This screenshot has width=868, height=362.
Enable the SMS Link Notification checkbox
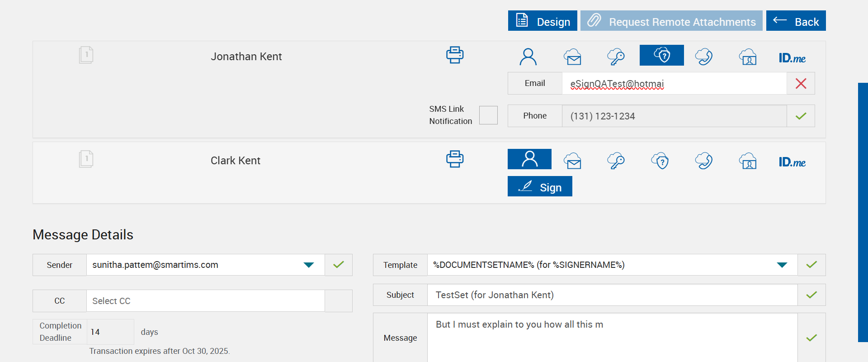pyautogui.click(x=488, y=115)
